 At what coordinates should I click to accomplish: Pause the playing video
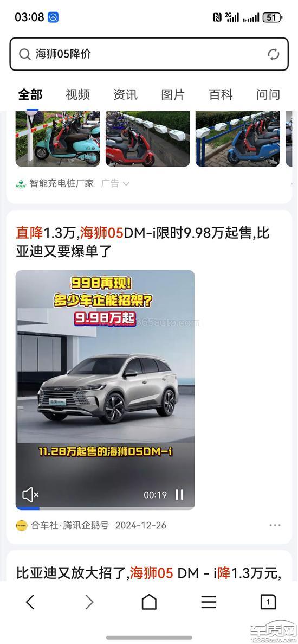[x=179, y=494]
